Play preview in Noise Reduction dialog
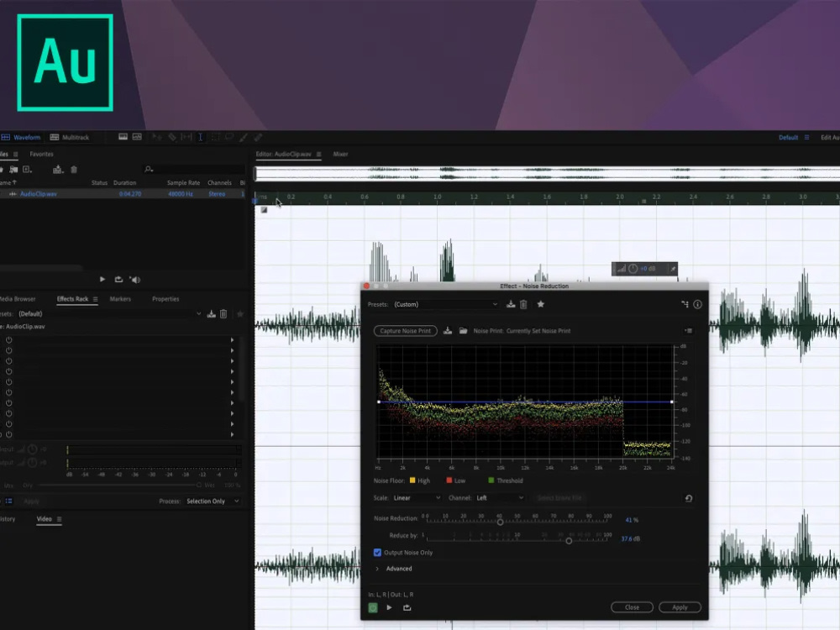 [x=390, y=607]
